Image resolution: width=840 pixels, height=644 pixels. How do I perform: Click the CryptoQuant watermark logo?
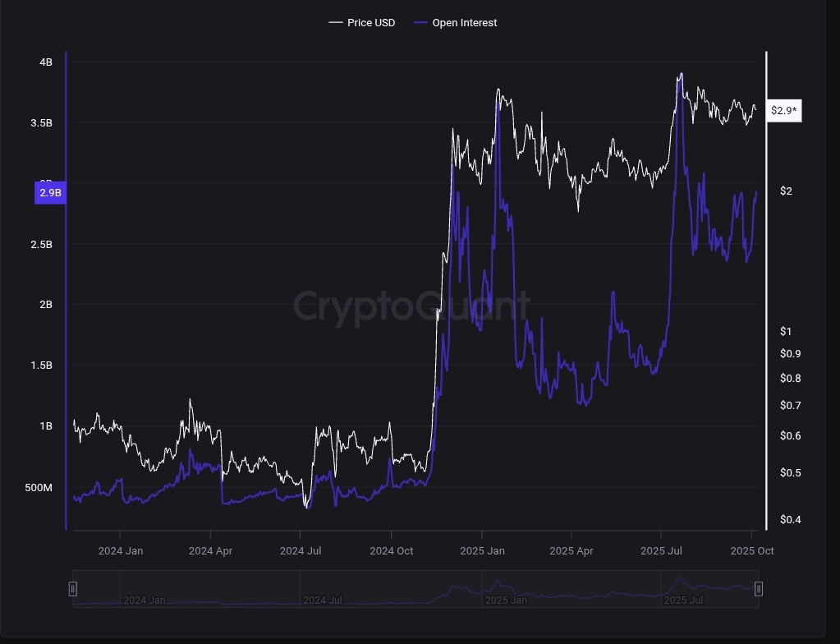click(x=411, y=306)
